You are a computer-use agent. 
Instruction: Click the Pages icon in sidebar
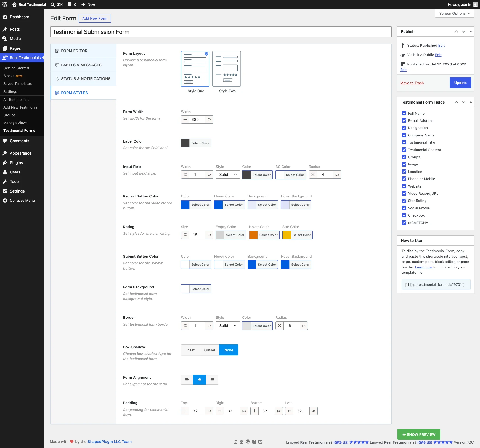pyautogui.click(x=5, y=48)
